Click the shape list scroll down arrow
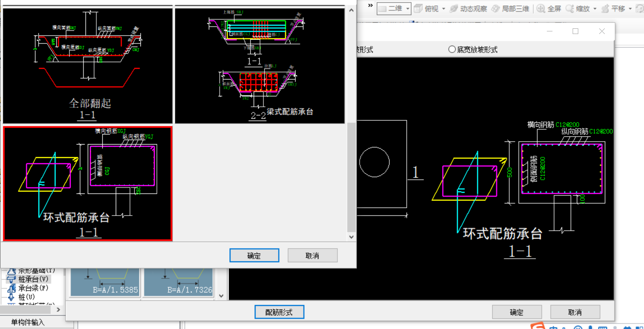 point(222,296)
